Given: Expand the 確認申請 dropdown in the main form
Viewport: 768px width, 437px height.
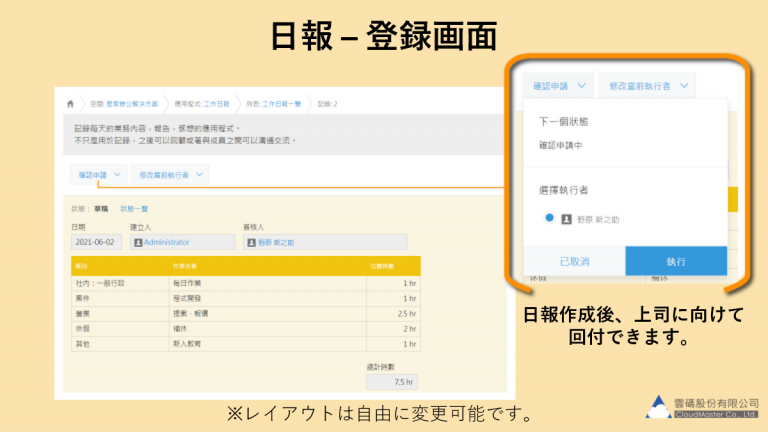Looking at the screenshot, I should [x=101, y=174].
